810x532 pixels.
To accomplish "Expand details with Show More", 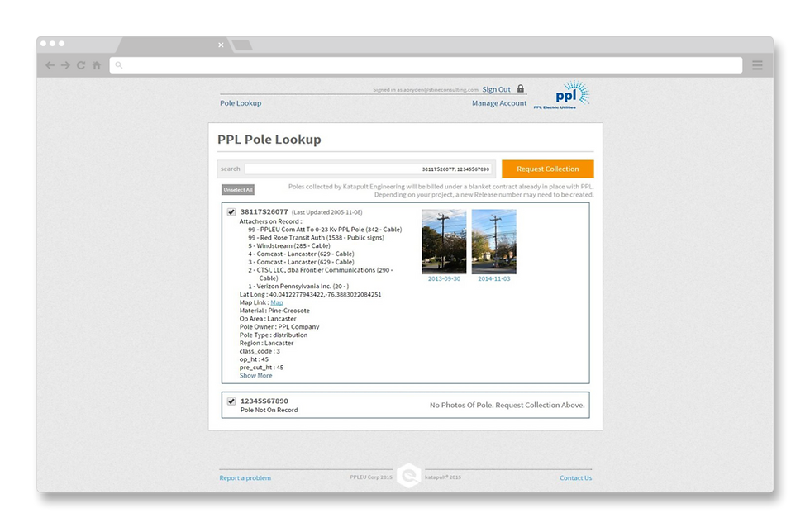I will coord(255,376).
